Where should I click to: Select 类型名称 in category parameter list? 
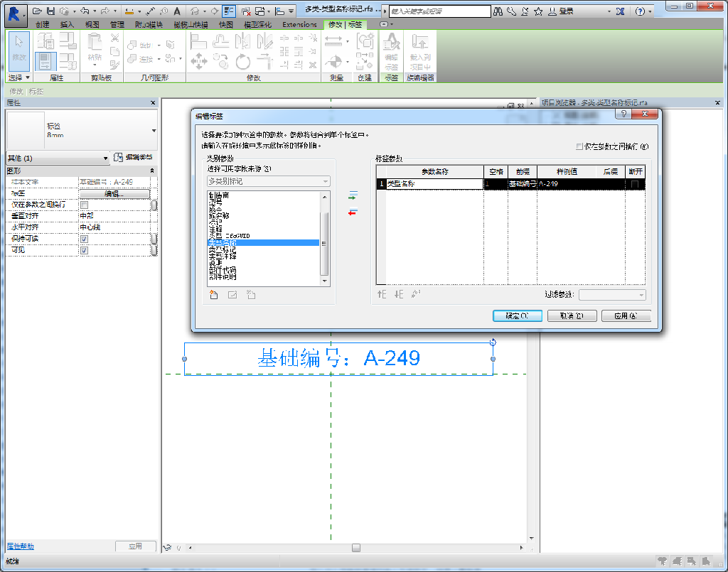[x=263, y=242]
